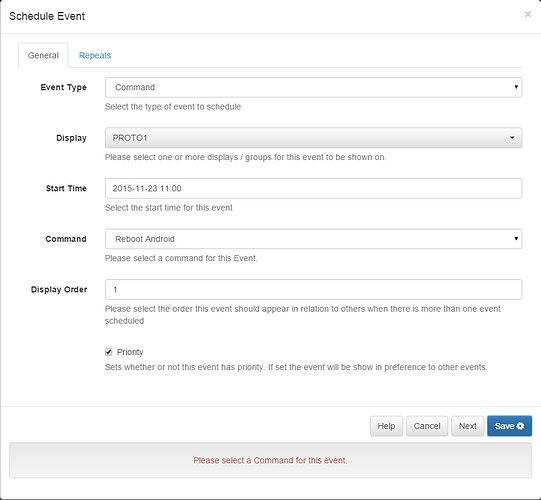Click the Schedule Event dialog title

[47, 16]
